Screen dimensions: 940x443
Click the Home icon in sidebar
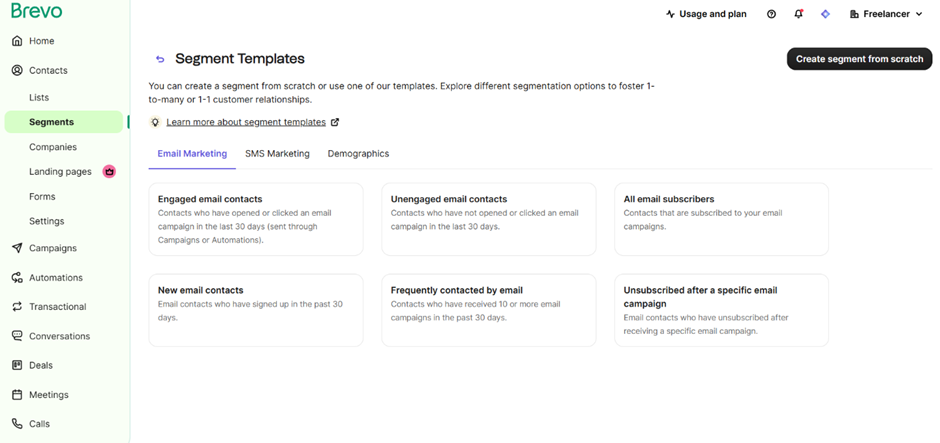click(x=17, y=41)
